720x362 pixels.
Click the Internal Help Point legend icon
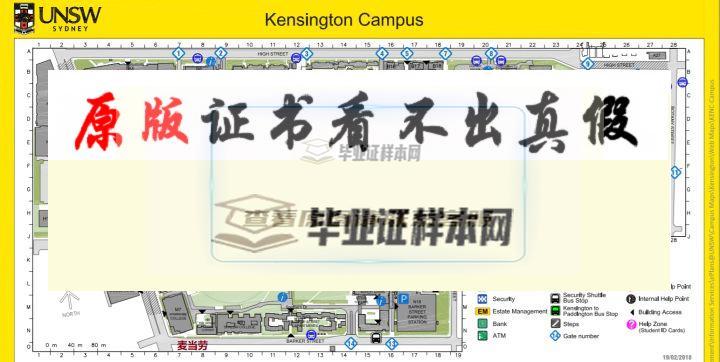coord(631,299)
